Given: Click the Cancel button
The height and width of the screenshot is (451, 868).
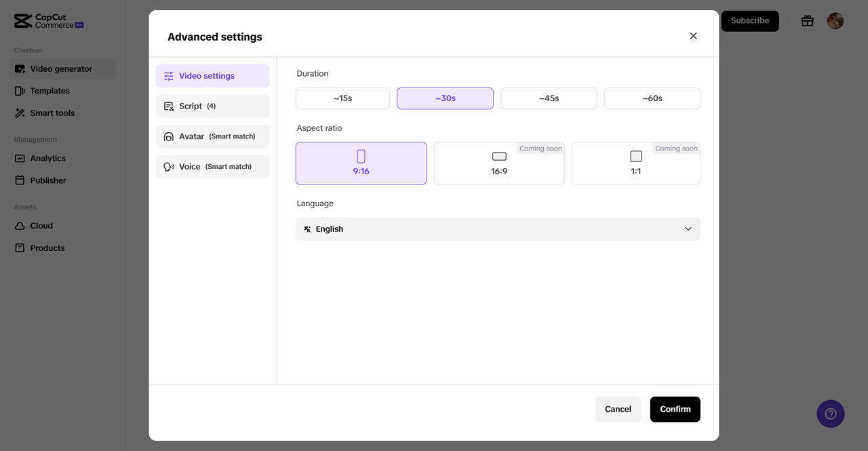Looking at the screenshot, I should pyautogui.click(x=617, y=409).
